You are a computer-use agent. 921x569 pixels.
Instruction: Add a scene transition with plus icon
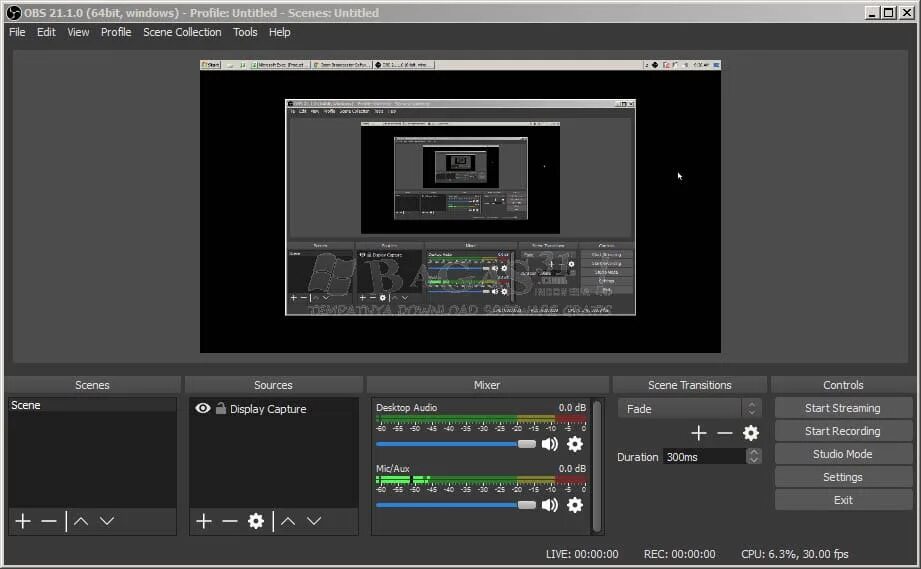698,433
